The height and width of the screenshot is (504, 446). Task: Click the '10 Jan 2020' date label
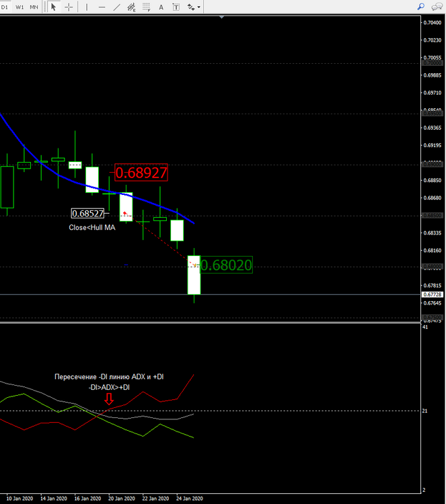click(20, 499)
